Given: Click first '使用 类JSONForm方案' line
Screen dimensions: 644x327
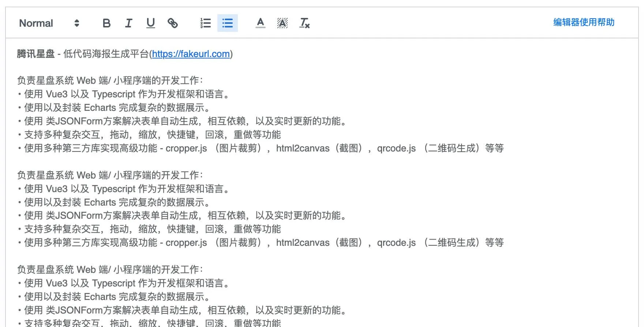Looking at the screenshot, I should [x=183, y=121].
